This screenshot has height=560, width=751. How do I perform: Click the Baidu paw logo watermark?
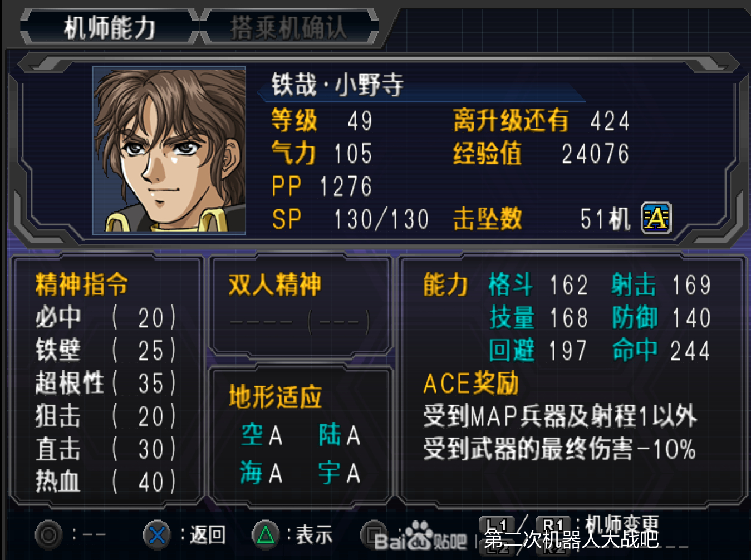tap(419, 536)
